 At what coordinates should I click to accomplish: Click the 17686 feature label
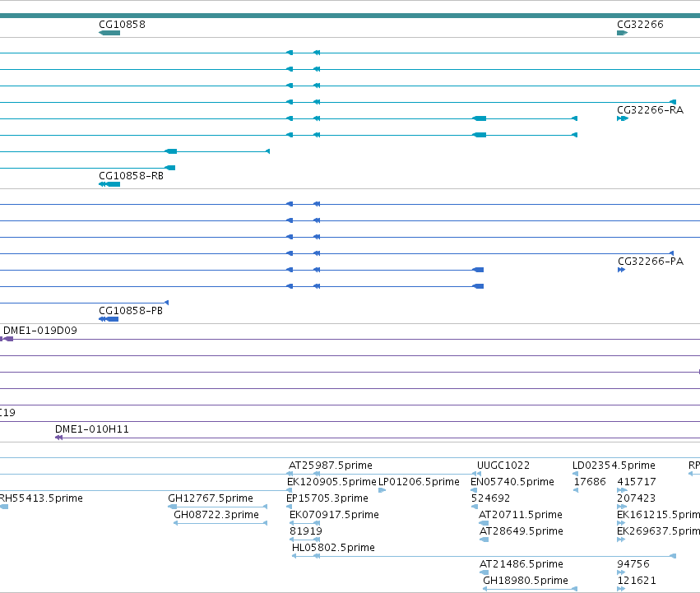pyautogui.click(x=590, y=482)
